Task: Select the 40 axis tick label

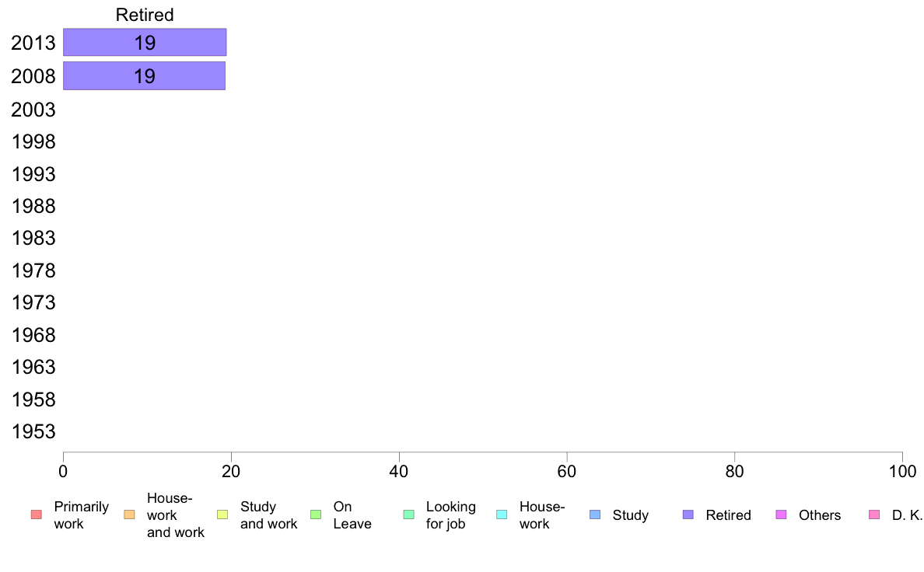Action: 399,471
